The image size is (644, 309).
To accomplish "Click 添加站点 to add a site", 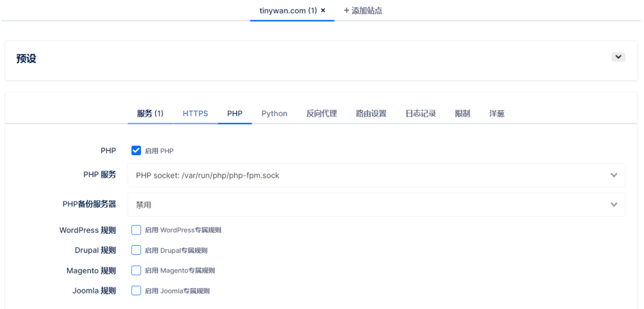I will 363,11.
